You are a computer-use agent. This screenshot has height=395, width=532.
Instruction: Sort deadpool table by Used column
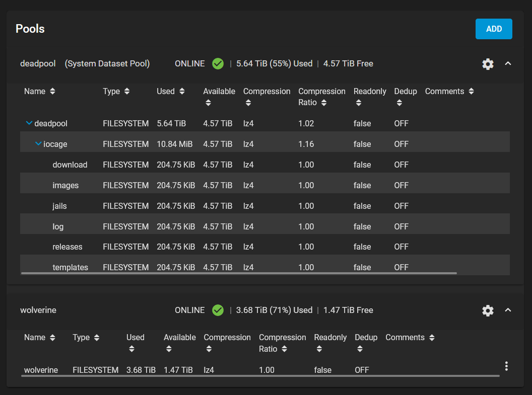click(x=182, y=92)
